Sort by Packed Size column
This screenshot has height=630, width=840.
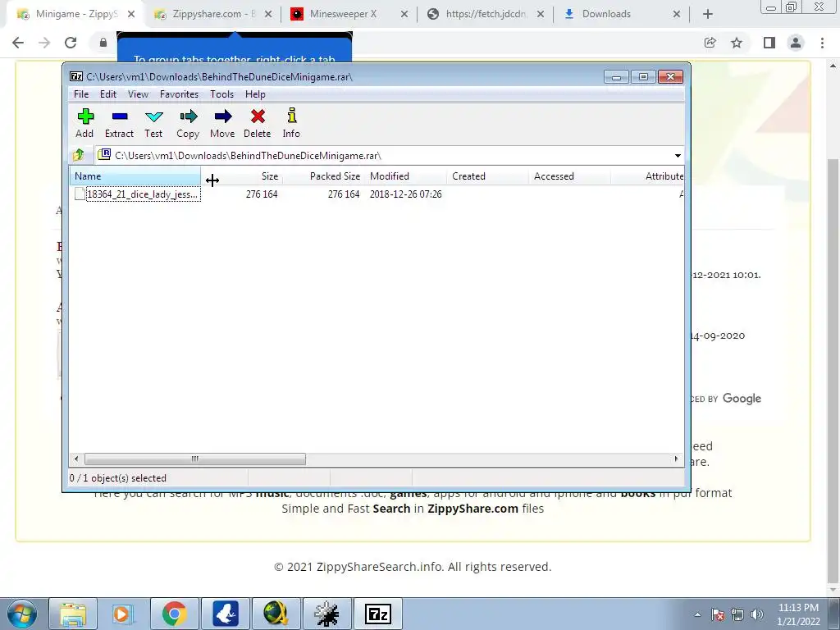[323, 176]
